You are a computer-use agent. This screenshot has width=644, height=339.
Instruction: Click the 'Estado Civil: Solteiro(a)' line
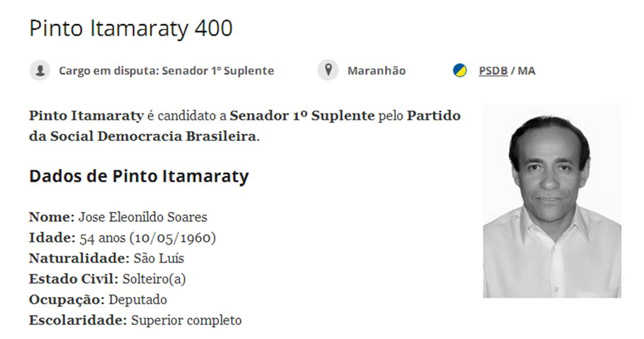point(107,279)
